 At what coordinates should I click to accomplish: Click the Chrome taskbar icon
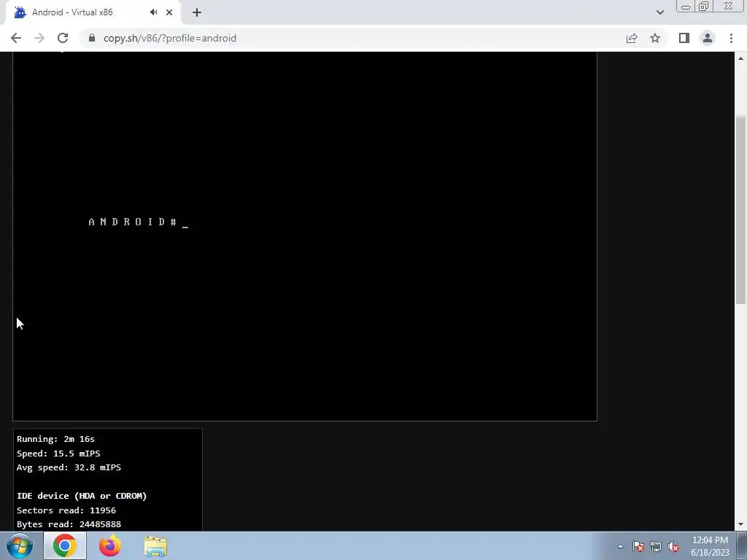[x=65, y=546]
